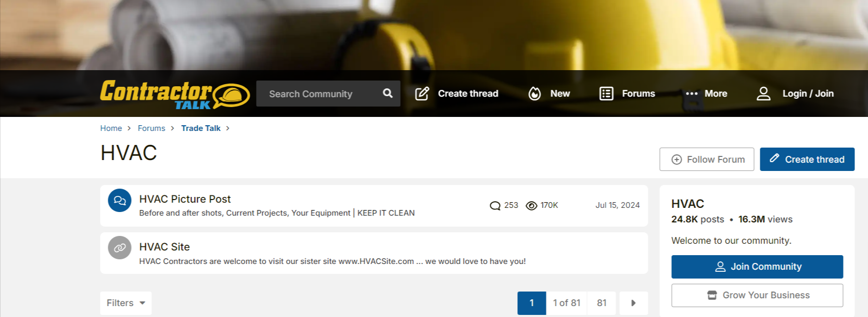Viewport: 868px width, 317px height.
Task: Click the Forums list icon
Action: (x=606, y=94)
